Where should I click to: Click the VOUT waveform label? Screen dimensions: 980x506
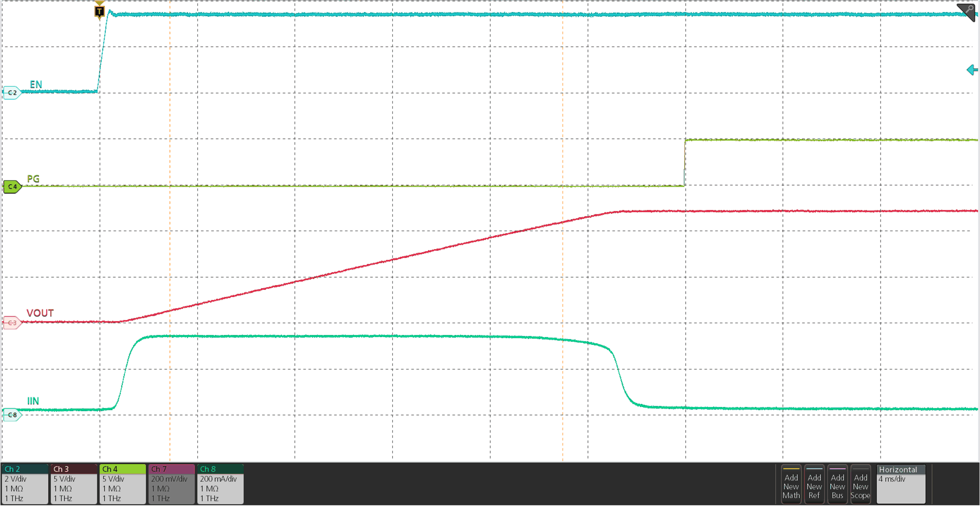tap(40, 313)
